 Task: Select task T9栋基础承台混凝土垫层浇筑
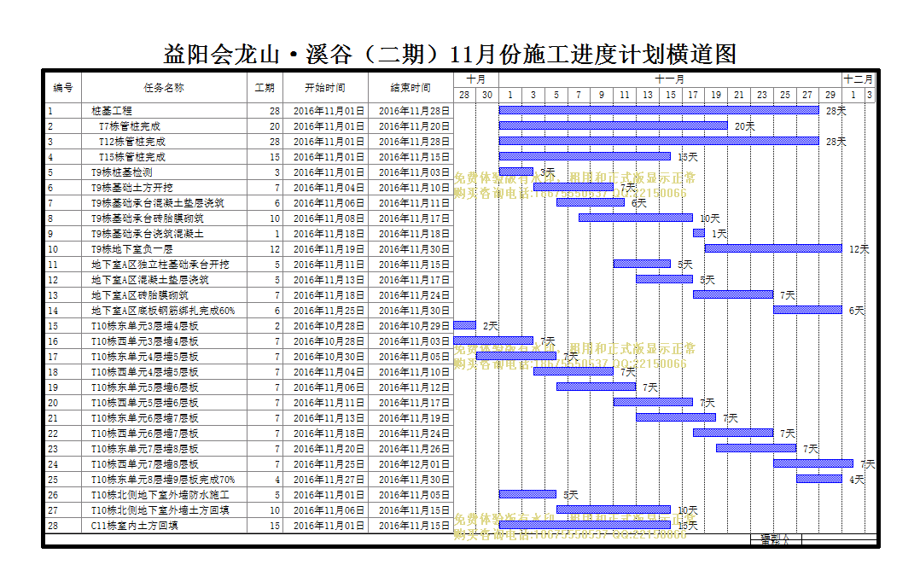157,203
